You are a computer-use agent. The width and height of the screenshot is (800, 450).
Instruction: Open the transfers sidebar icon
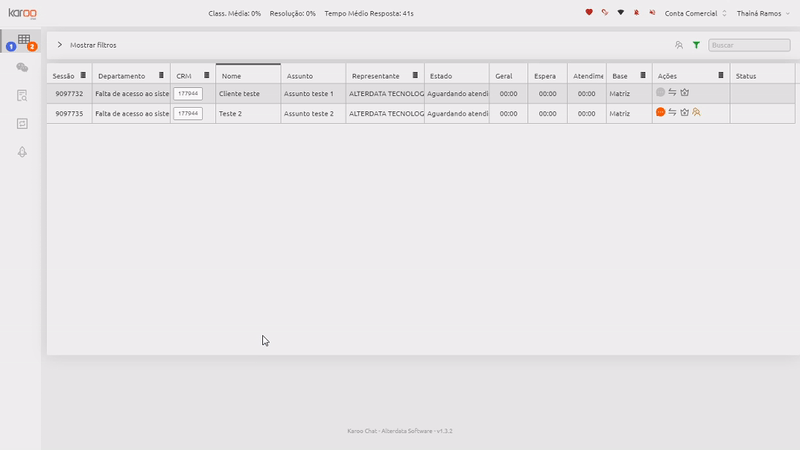[22, 123]
